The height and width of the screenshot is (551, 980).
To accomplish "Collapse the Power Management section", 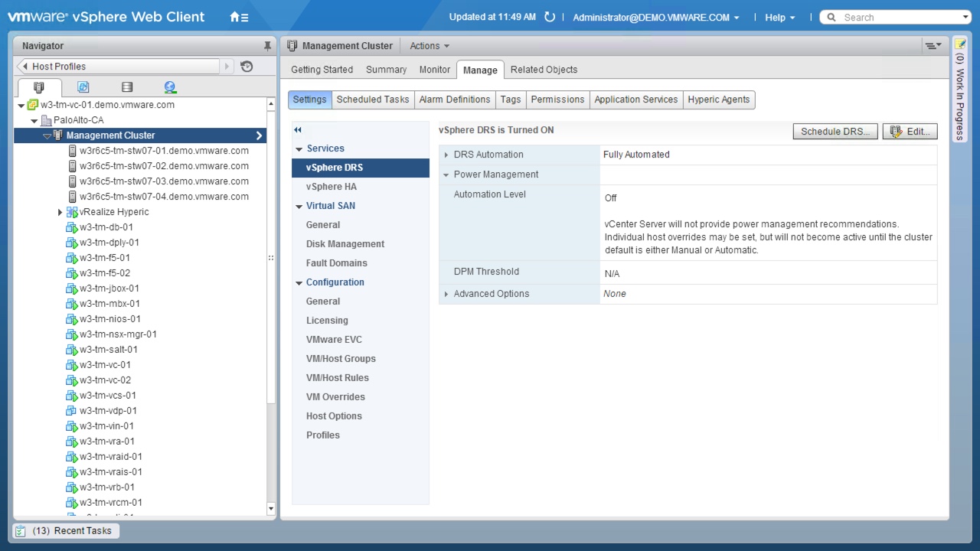I will coord(446,174).
